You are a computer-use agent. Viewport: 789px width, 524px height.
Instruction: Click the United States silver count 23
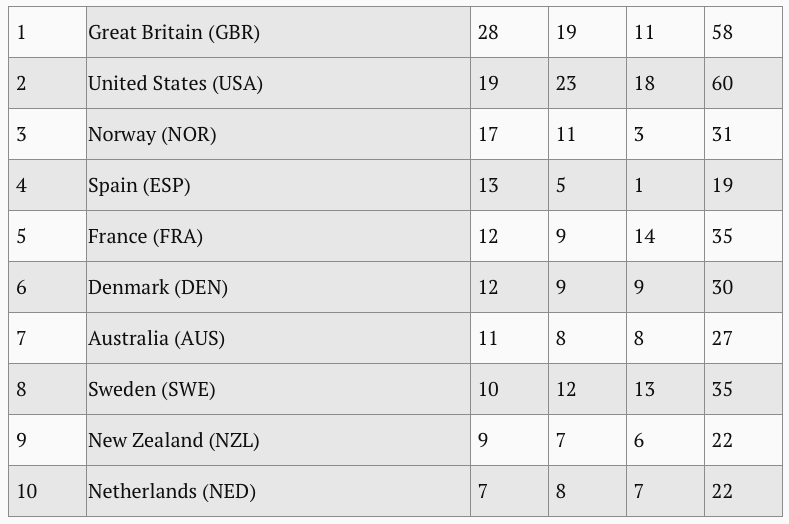(587, 83)
